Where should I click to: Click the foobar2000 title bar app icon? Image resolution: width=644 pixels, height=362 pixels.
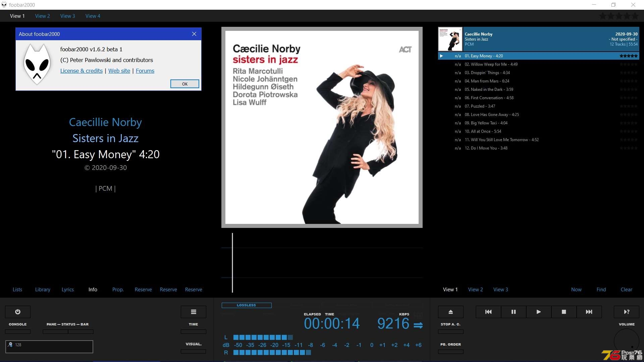pyautogui.click(x=4, y=5)
